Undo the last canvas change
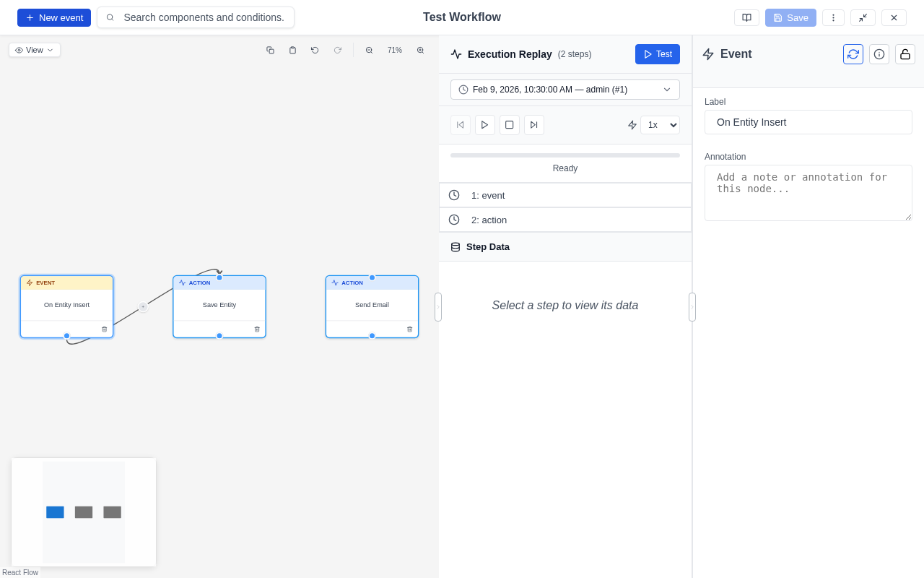The height and width of the screenshot is (578, 924). click(315, 51)
